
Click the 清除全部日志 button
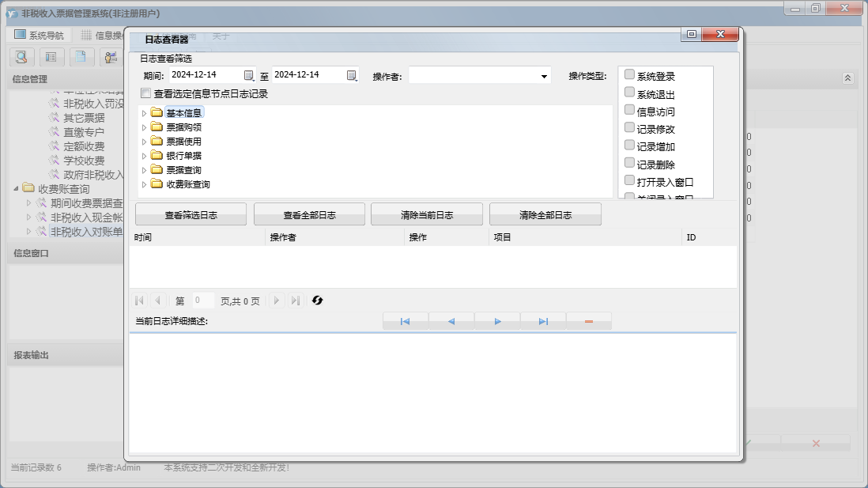tap(545, 215)
